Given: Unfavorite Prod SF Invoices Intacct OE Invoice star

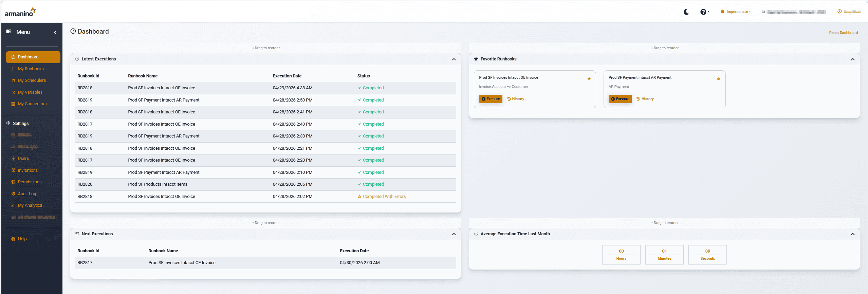Looking at the screenshot, I should click(x=589, y=79).
